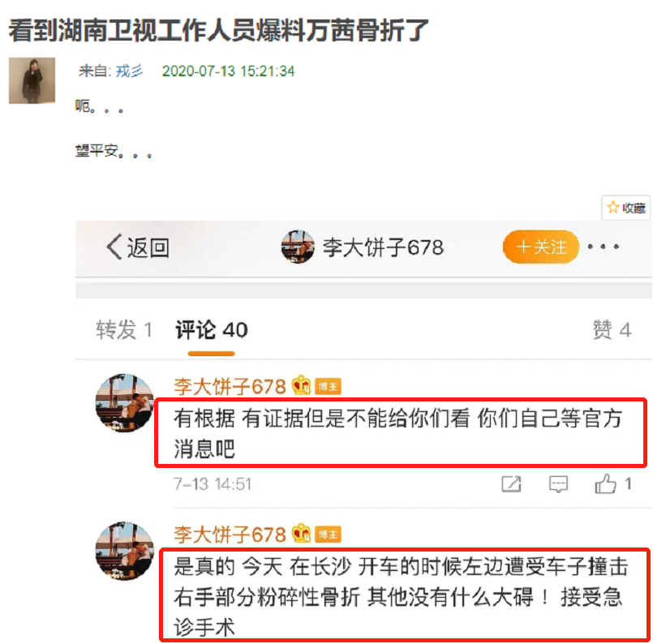This screenshot has height=644, width=653.
Task: Click second commenter avatar of 李大饼子678
Action: click(x=125, y=551)
